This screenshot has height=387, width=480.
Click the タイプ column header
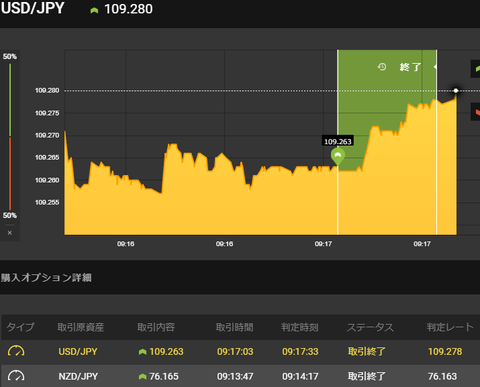tap(20, 327)
